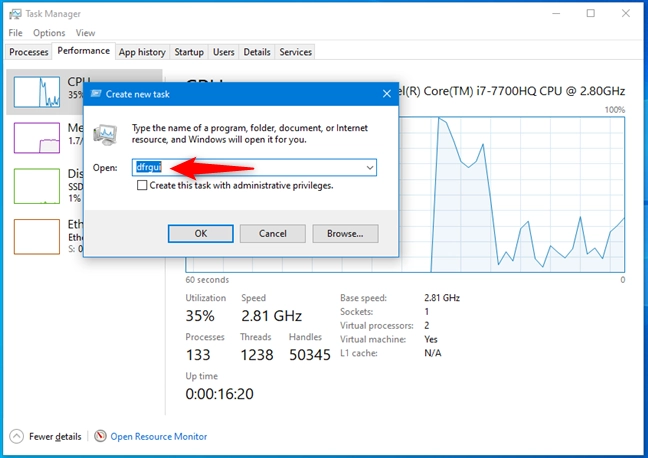
Task: Click the Virtual machine Yes value
Action: click(x=431, y=339)
